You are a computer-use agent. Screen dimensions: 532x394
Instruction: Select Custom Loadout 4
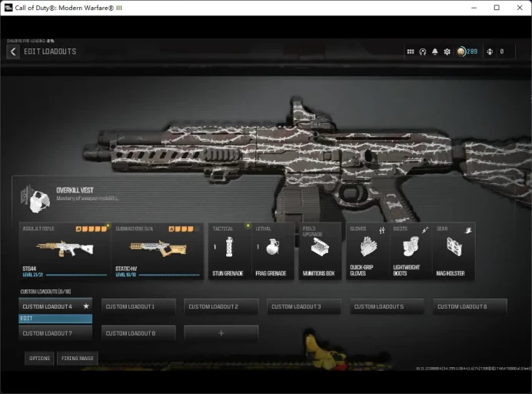[55, 306]
